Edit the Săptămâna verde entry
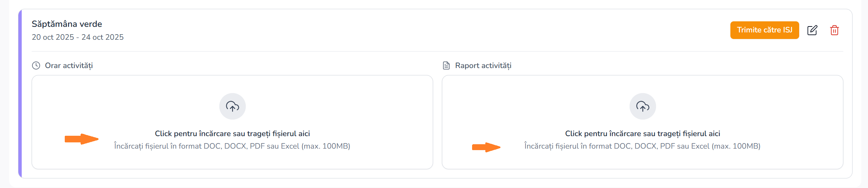 pyautogui.click(x=812, y=30)
